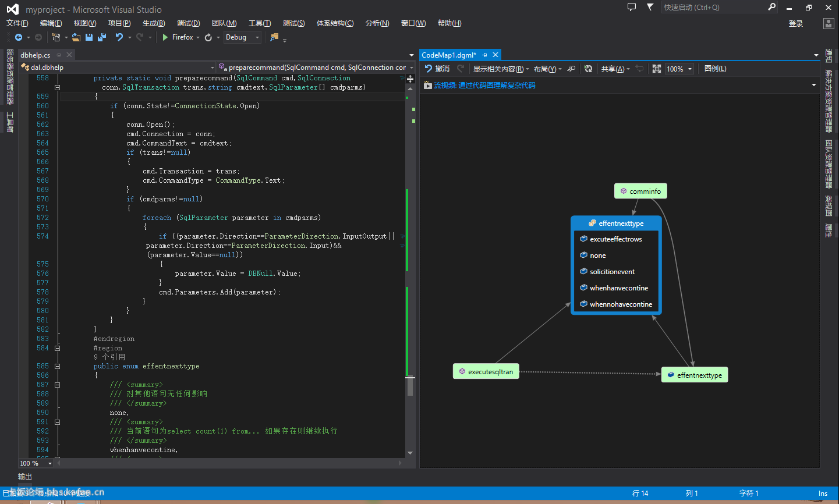Open the preparecommand member dropdown

(x=411, y=68)
